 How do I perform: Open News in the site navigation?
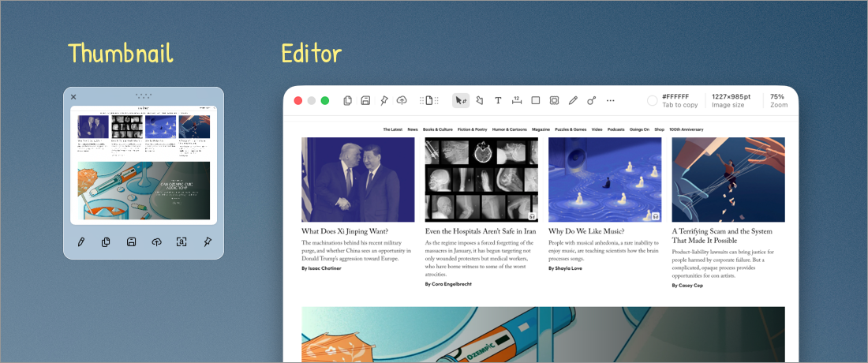413,129
